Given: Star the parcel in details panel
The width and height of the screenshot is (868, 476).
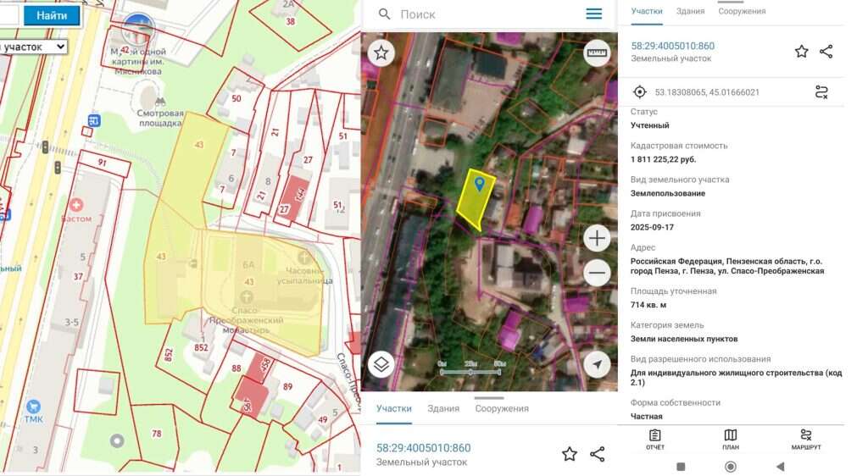Looking at the screenshot, I should [x=801, y=52].
